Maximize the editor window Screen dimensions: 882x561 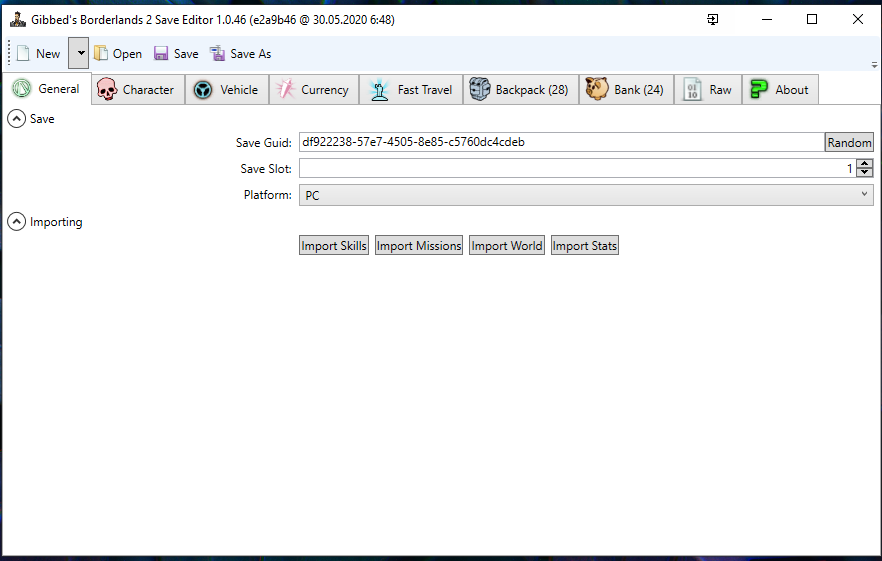[x=812, y=19]
